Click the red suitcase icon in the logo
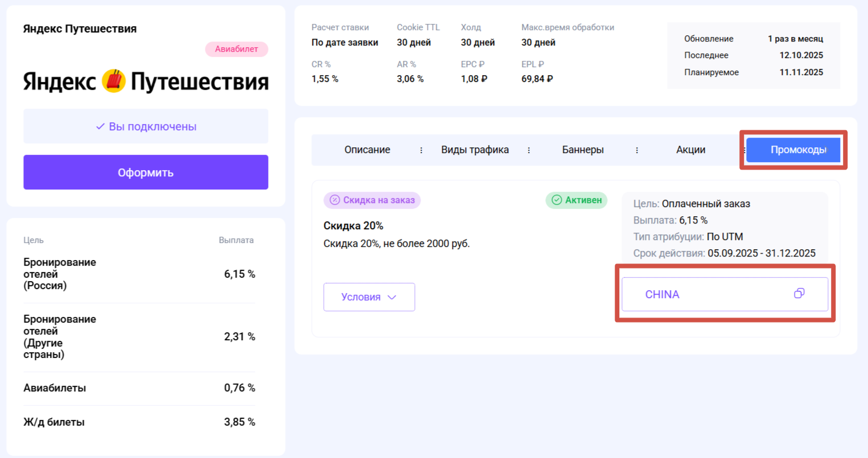Viewport: 868px width, 458px height. click(114, 81)
